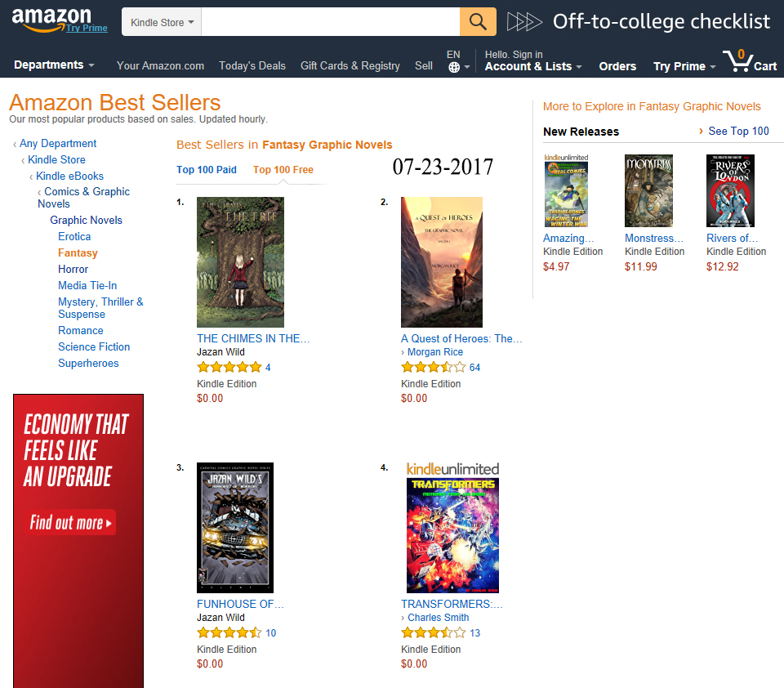Open Today's Deals in the navigation bar

(x=252, y=65)
